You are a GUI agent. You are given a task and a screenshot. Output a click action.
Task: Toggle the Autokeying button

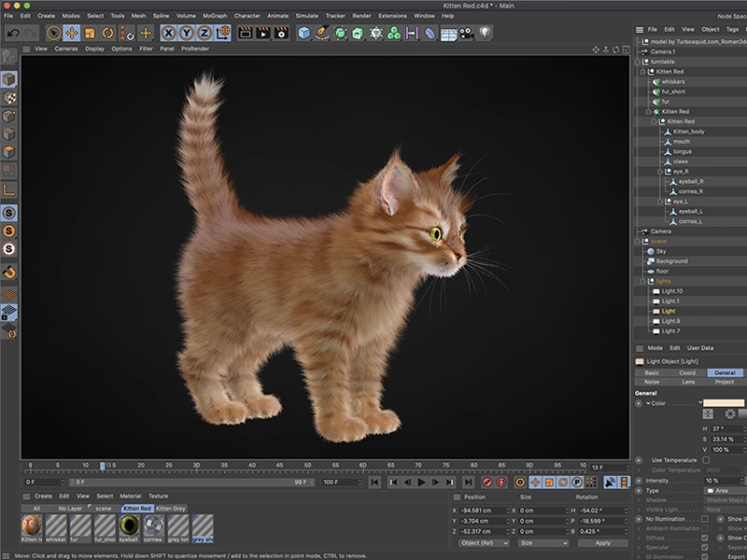(501, 483)
